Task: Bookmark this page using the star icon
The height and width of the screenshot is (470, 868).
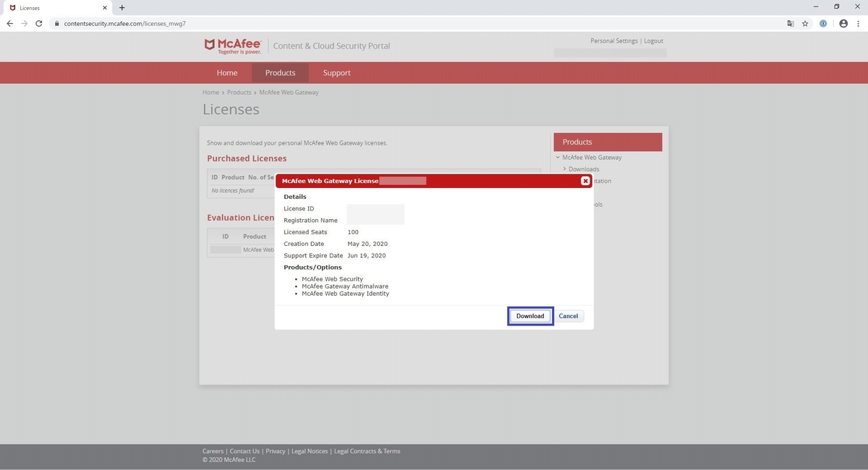Action: pos(805,23)
